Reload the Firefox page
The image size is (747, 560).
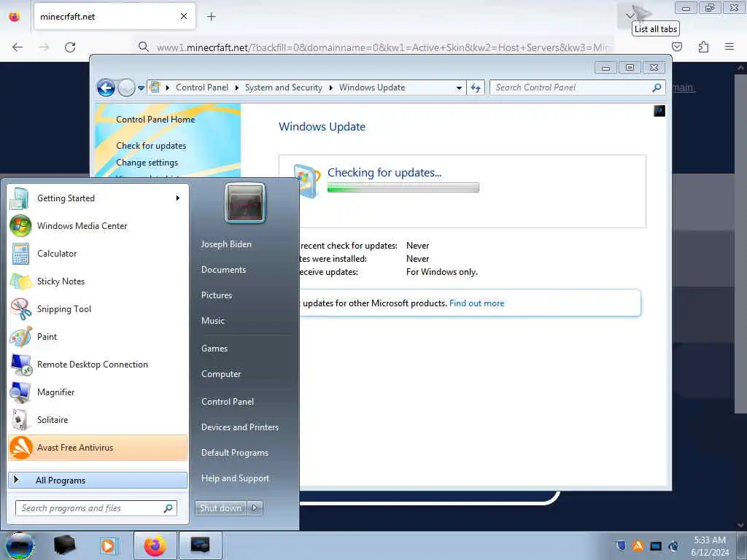pos(70,47)
